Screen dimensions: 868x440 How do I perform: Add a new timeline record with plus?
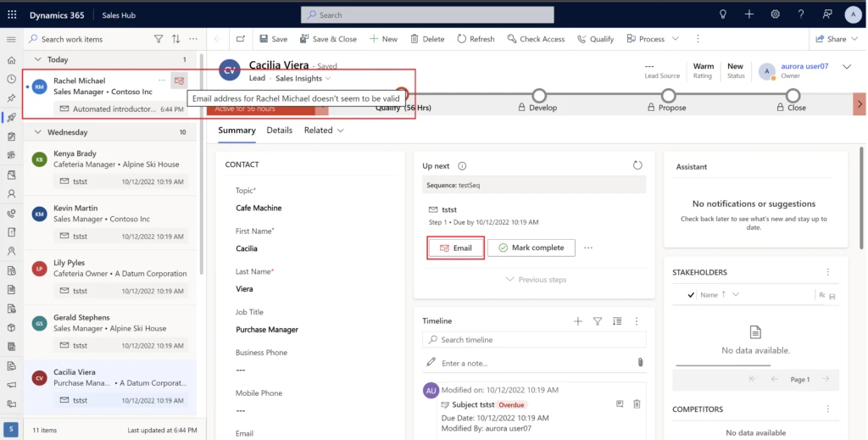click(x=578, y=321)
